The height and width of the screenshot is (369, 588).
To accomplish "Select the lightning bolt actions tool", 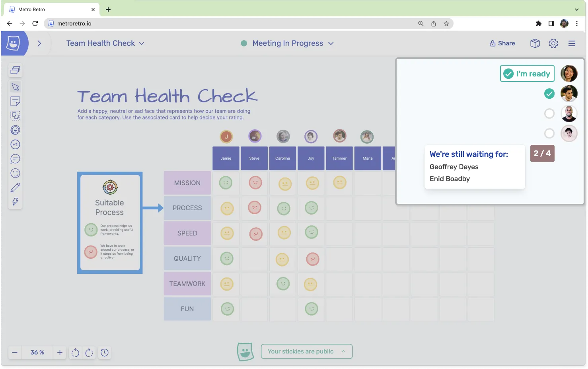I will coord(15,202).
